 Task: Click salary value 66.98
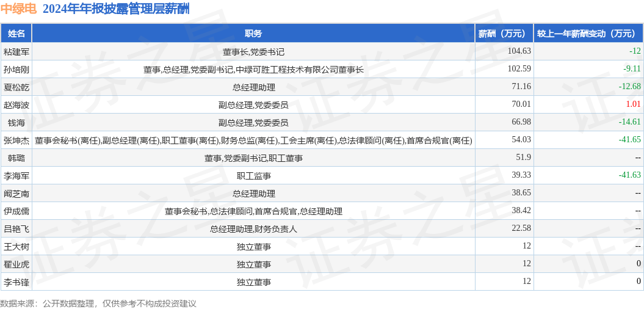coord(521,122)
